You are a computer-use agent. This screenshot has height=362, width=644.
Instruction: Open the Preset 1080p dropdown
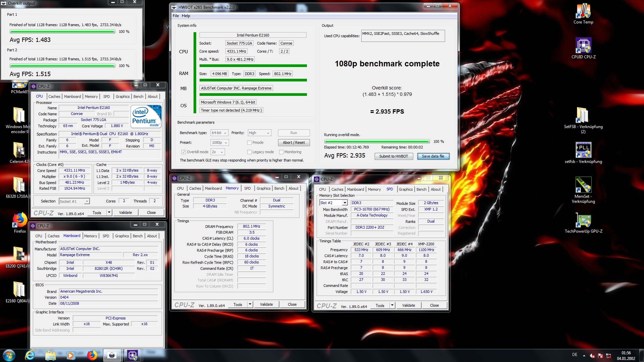(220, 142)
